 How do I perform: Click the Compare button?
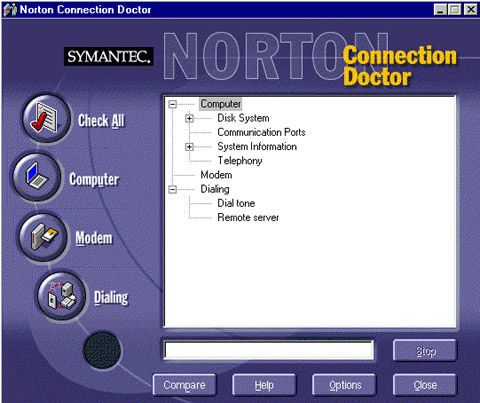click(x=184, y=385)
